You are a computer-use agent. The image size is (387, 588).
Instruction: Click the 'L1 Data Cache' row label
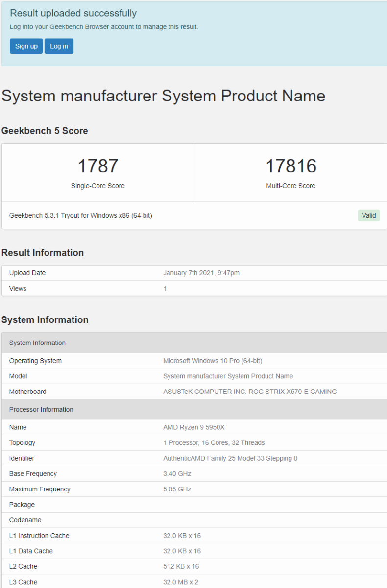click(x=31, y=551)
